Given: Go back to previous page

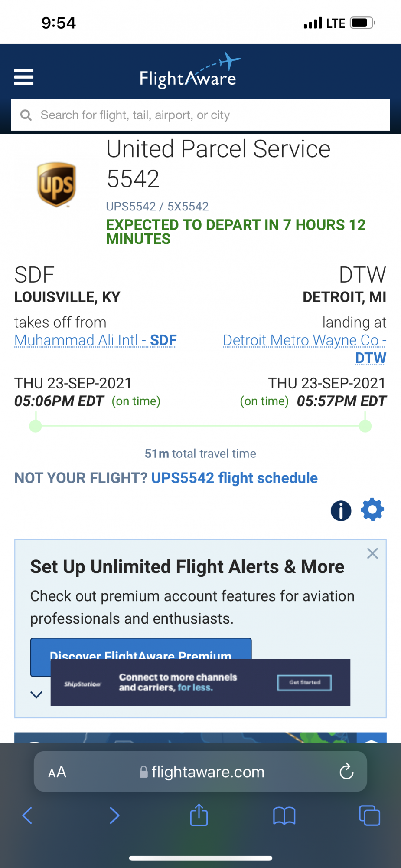Looking at the screenshot, I should pos(27,815).
